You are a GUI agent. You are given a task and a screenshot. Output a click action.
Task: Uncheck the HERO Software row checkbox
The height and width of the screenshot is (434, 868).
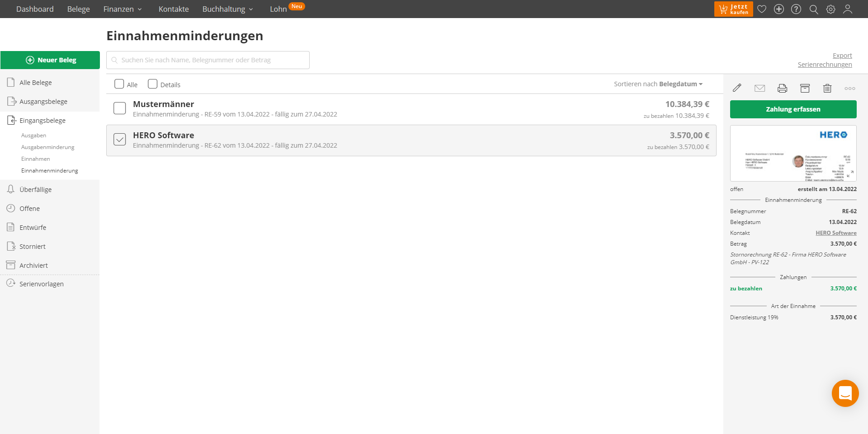click(120, 140)
